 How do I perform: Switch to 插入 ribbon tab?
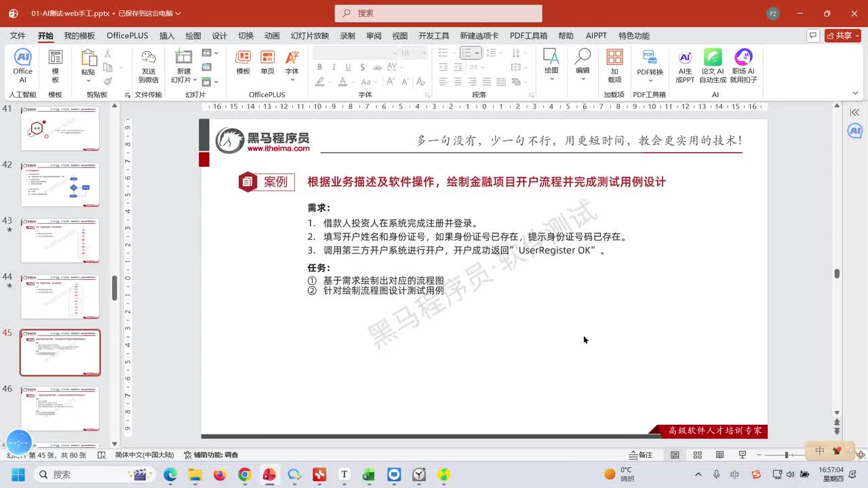(167, 36)
